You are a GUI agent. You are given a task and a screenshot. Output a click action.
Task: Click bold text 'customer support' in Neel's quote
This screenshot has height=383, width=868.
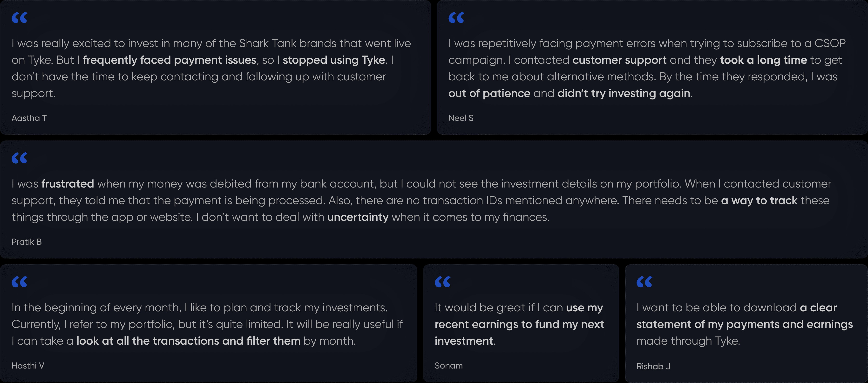619,60
